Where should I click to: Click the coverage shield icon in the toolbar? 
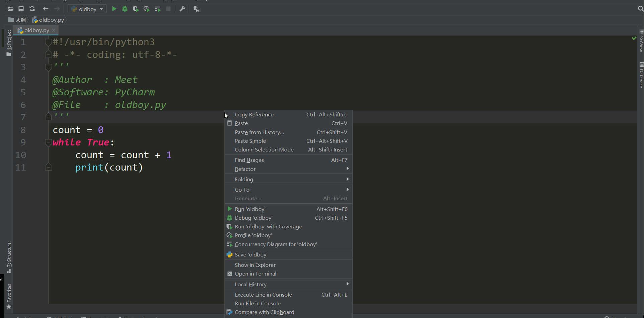click(135, 9)
